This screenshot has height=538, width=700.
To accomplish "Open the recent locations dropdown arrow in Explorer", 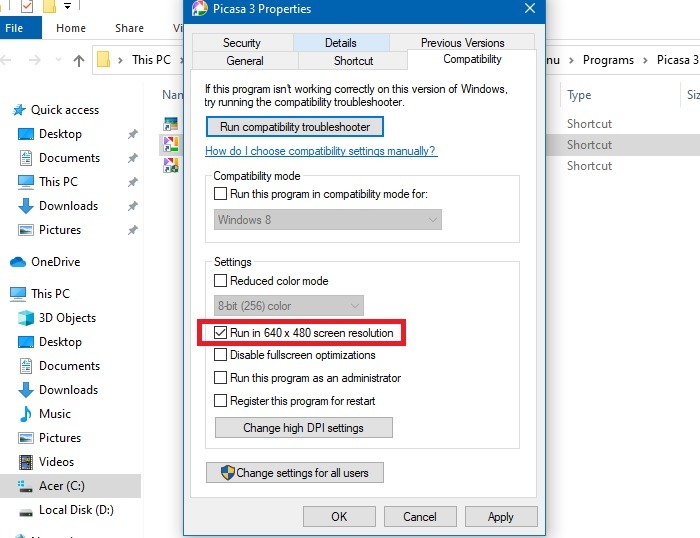I will pos(58,59).
